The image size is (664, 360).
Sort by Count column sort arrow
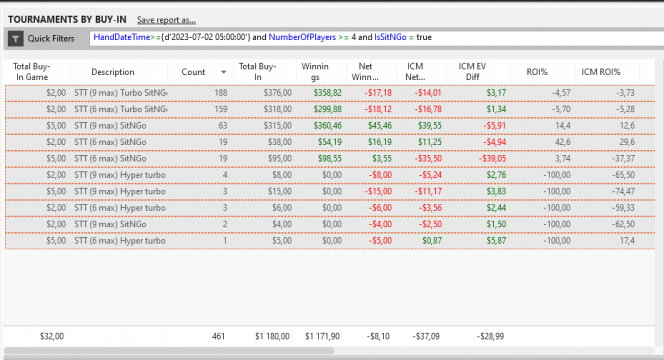click(223, 72)
